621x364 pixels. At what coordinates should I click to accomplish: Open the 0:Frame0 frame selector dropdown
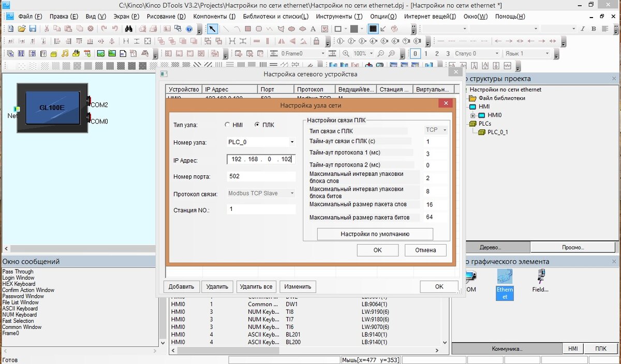click(x=323, y=53)
